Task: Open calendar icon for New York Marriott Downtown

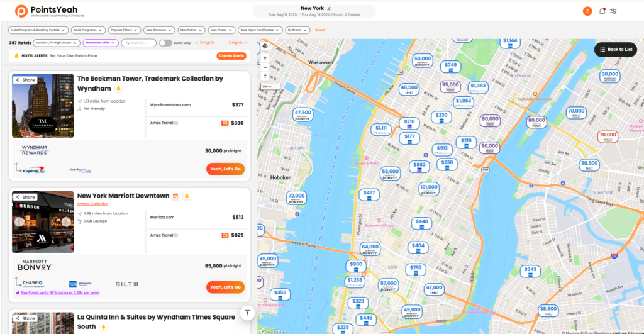Action: [175, 196]
